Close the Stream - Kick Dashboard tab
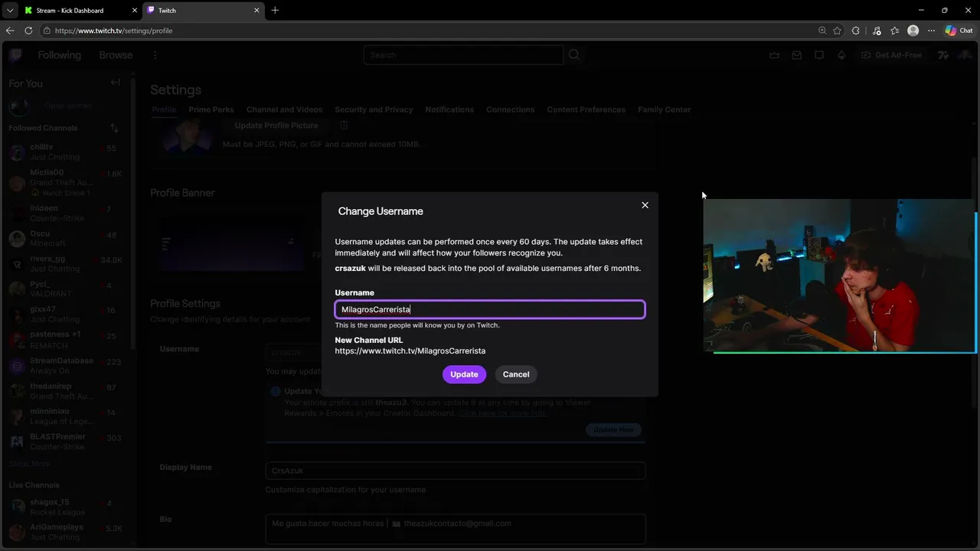Screen dimensions: 980x551 click(x=133, y=11)
